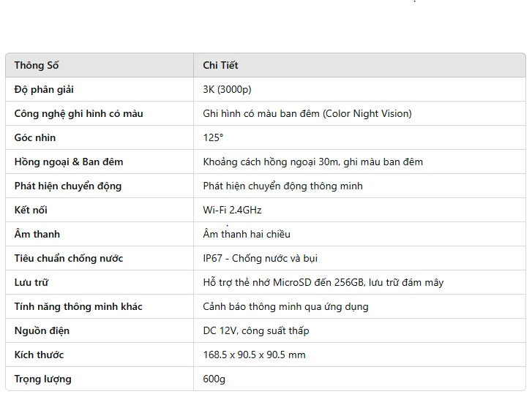
Task: Click the IP67 waterproof rating value
Action: click(261, 258)
